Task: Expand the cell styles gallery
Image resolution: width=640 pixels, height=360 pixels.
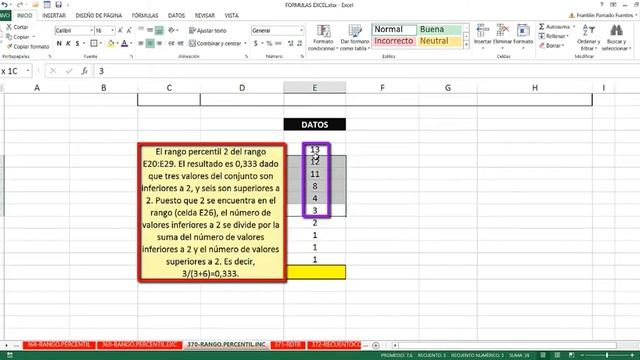Action: pyautogui.click(x=466, y=45)
